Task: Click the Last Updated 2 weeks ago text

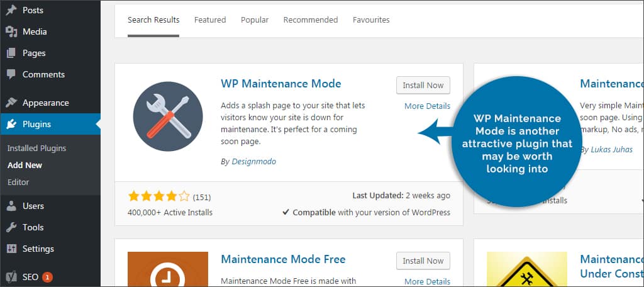Action: 401,196
